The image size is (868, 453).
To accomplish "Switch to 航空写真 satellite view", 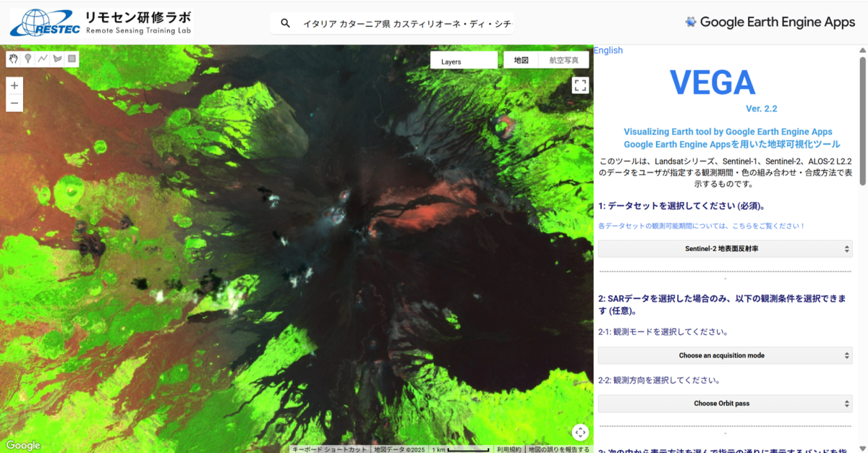I will (x=563, y=60).
